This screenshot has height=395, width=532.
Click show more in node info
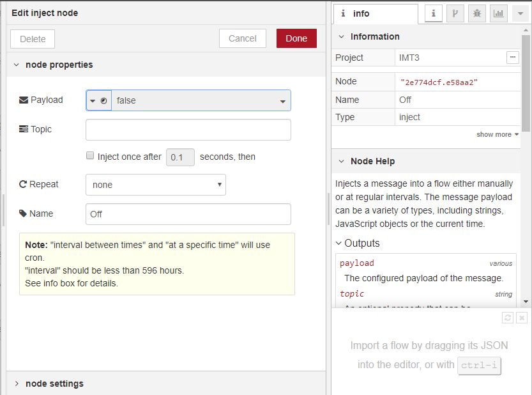coord(498,134)
